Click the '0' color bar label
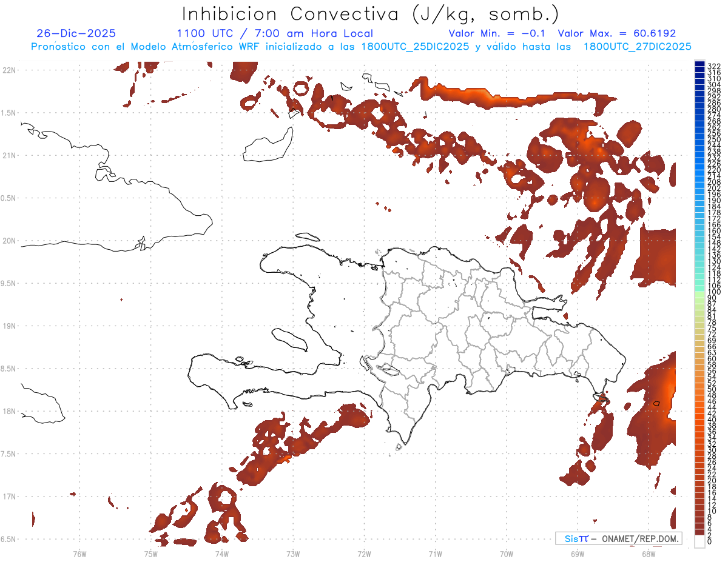Screen dimensions: 728x562 coord(710,541)
